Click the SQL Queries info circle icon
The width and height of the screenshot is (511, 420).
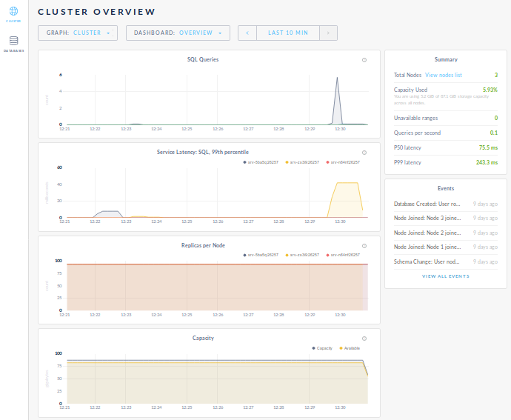(364, 60)
